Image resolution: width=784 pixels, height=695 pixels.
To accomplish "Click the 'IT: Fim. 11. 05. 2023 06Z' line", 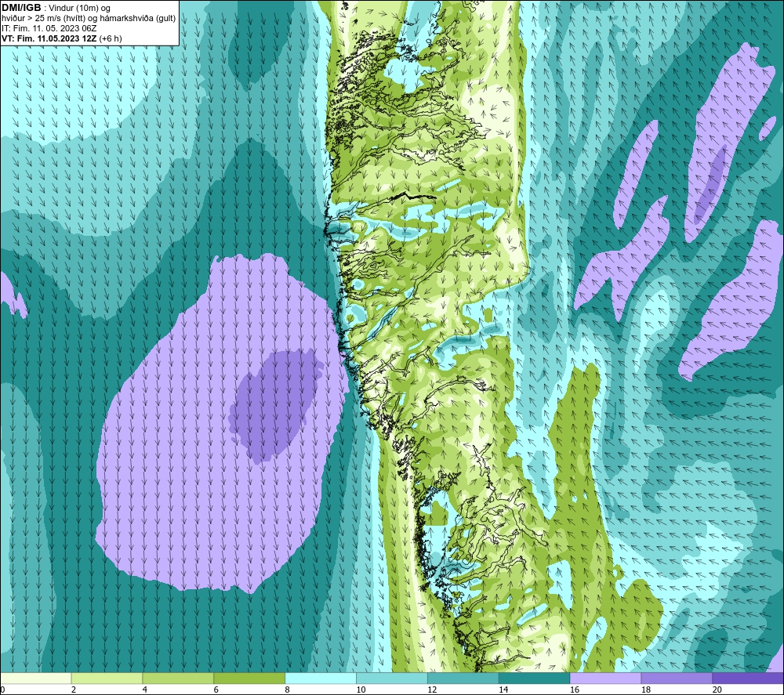I will click(49, 28).
